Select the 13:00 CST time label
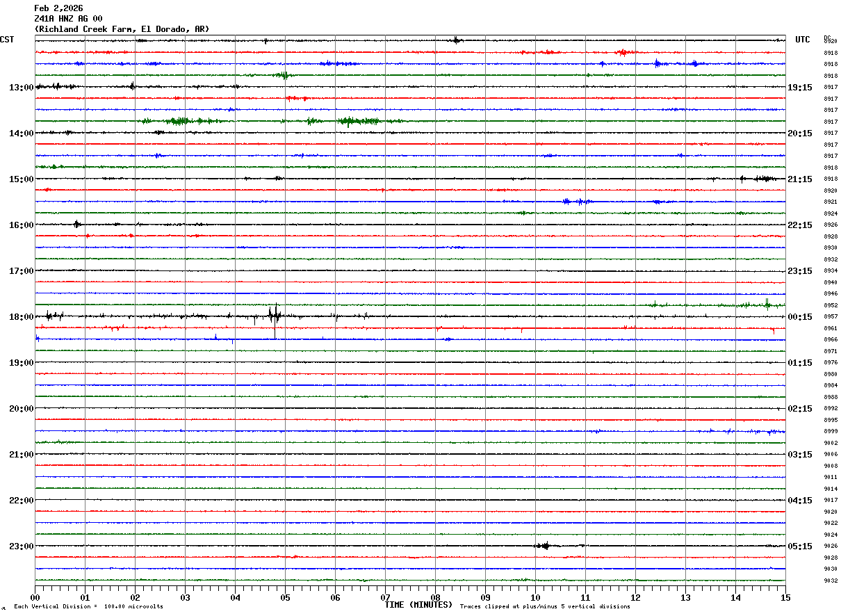The image size is (841, 616). tap(21, 88)
